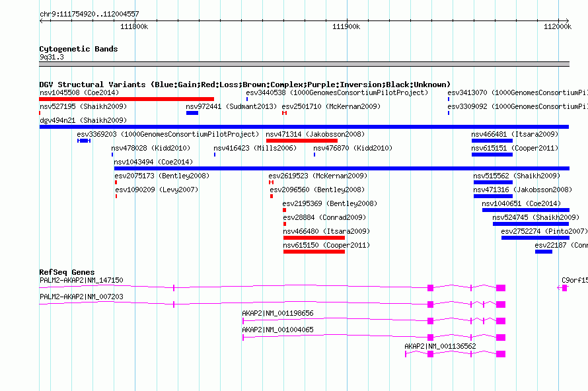Select the AKAP2|NM_001198656 transcript label
This screenshot has height=391, width=588.
[277, 313]
